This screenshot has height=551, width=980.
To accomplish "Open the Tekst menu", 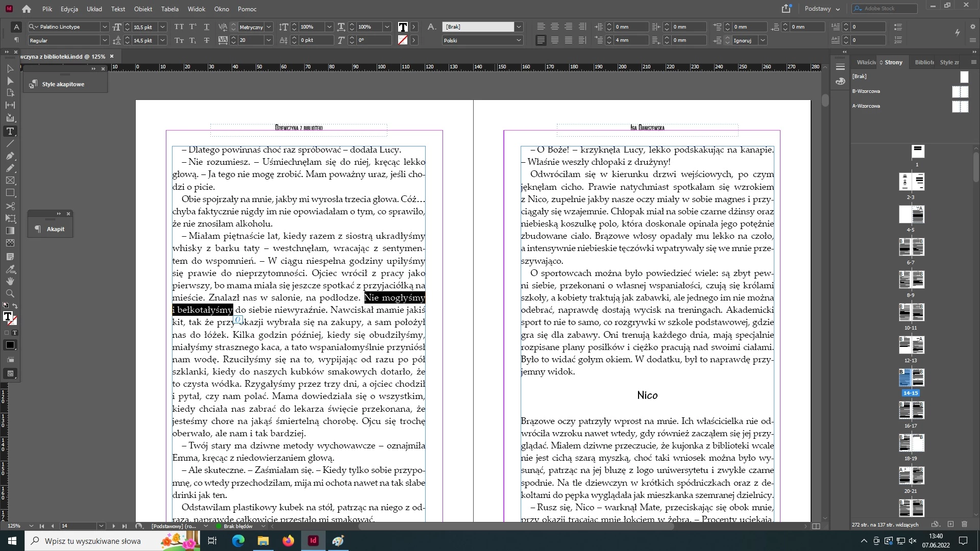I will tap(118, 9).
